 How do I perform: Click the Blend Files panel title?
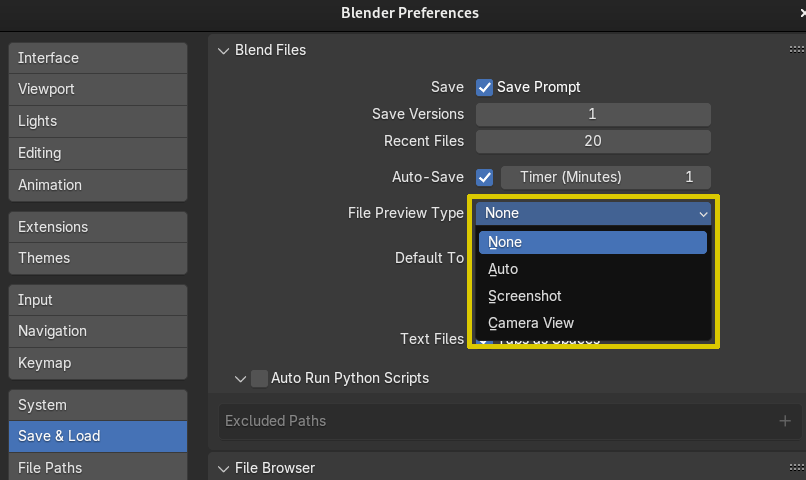pyautogui.click(x=270, y=50)
